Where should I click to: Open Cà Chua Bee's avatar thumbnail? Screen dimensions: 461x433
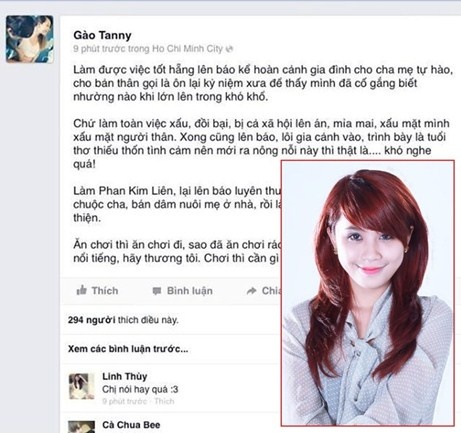tap(81, 427)
